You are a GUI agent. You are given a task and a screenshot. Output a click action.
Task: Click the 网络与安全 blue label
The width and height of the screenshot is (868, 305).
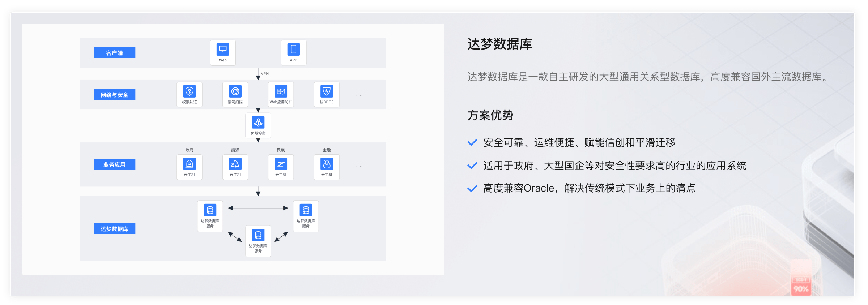[x=114, y=95]
